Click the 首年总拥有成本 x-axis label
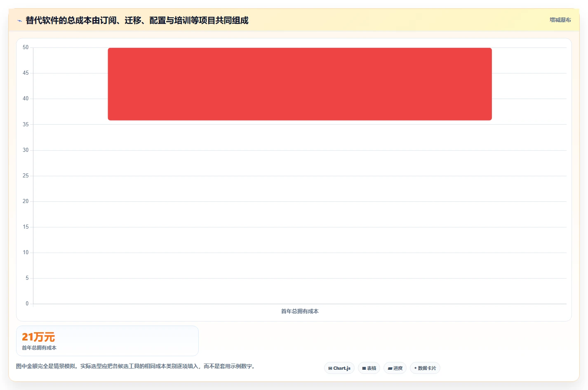The image size is (588, 390). [300, 311]
